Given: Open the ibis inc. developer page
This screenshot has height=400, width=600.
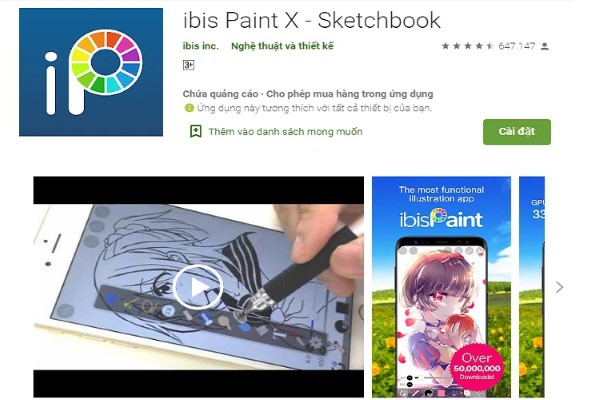Looking at the screenshot, I should pyautogui.click(x=201, y=46).
